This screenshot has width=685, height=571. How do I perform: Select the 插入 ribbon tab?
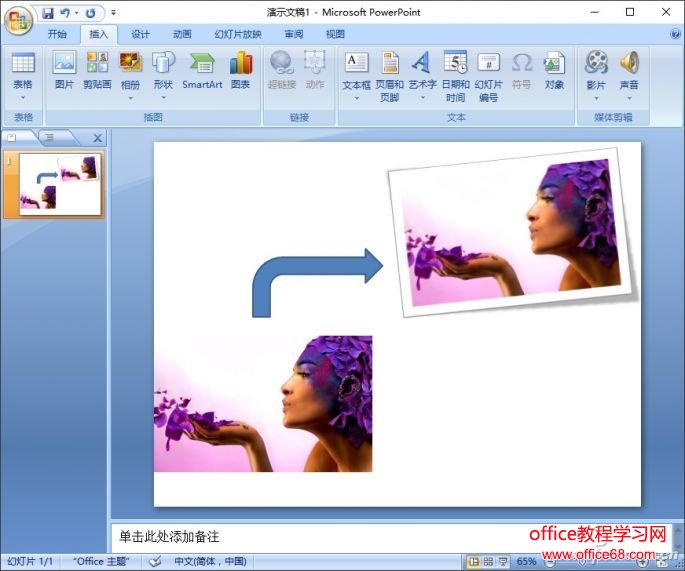click(99, 34)
